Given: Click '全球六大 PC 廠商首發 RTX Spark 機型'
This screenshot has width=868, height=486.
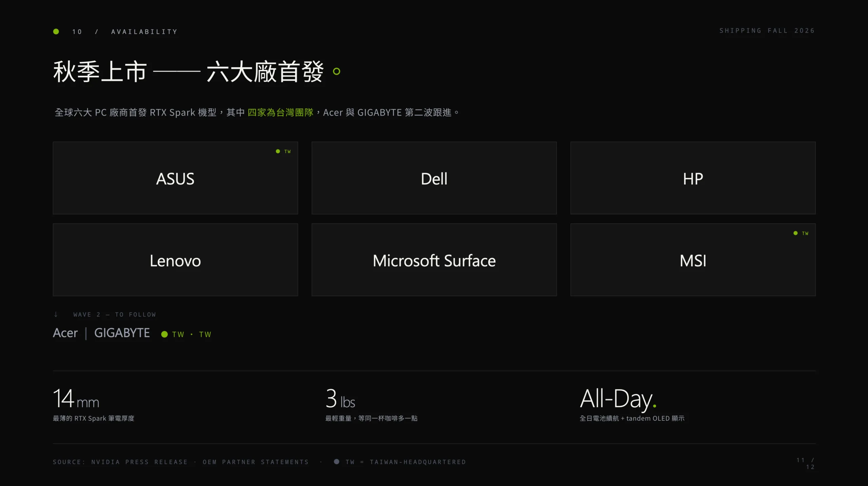Looking at the screenshot, I should pos(136,112).
